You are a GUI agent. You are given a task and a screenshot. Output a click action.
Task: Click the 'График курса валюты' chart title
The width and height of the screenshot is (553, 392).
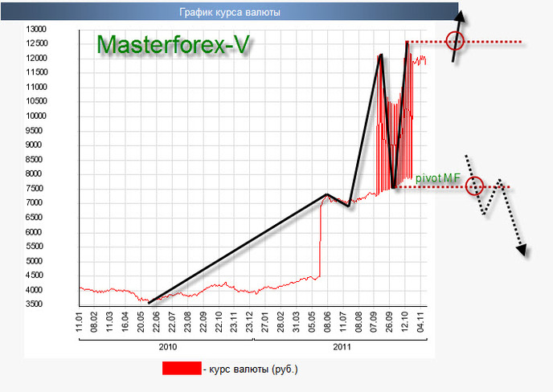tap(230, 12)
